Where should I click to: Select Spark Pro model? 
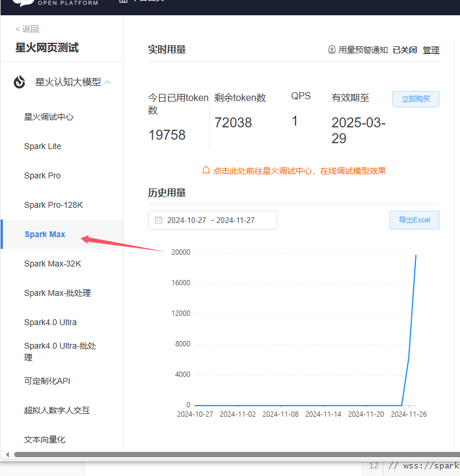pyautogui.click(x=42, y=175)
